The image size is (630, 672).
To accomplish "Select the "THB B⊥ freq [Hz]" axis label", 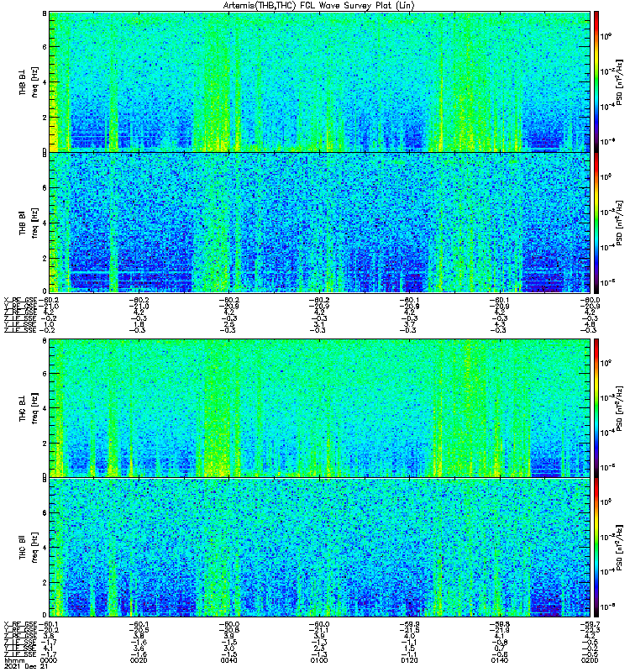I will (29, 81).
